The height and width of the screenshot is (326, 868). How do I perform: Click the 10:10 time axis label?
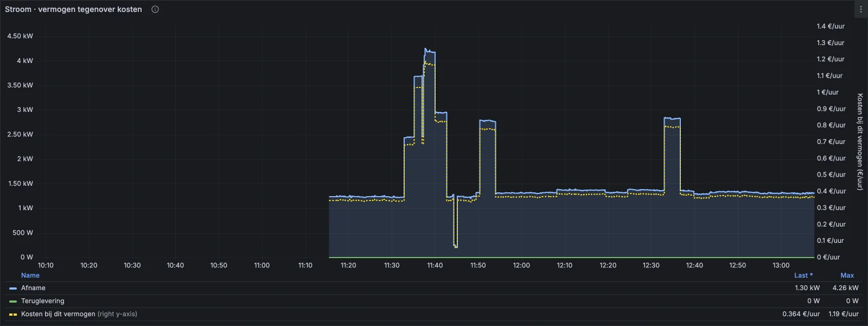(46, 266)
